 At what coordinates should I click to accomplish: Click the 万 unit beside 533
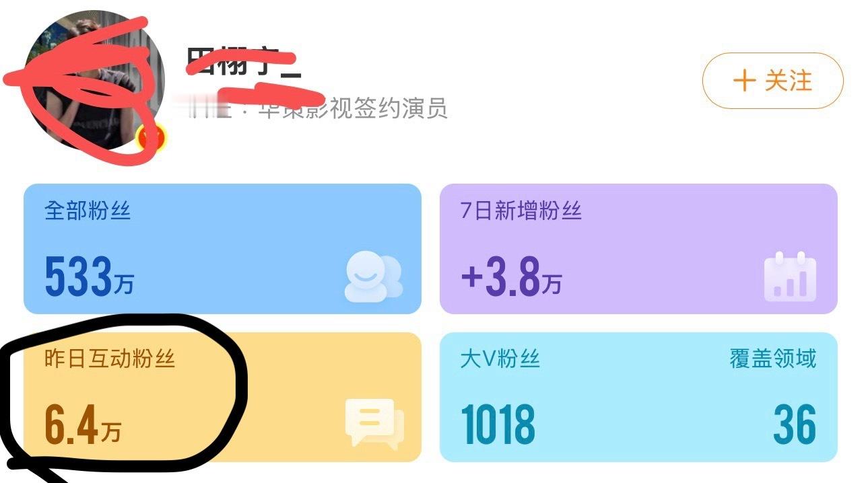coord(123,285)
